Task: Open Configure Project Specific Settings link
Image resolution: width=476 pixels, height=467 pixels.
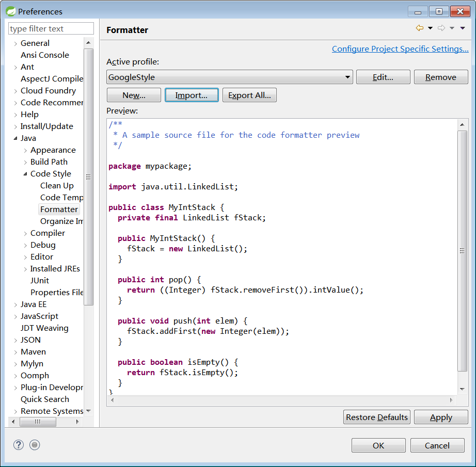Action: [400, 49]
